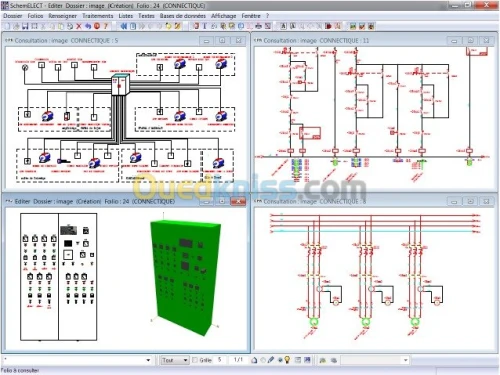Click the red circle stop icon

pos(97,26)
